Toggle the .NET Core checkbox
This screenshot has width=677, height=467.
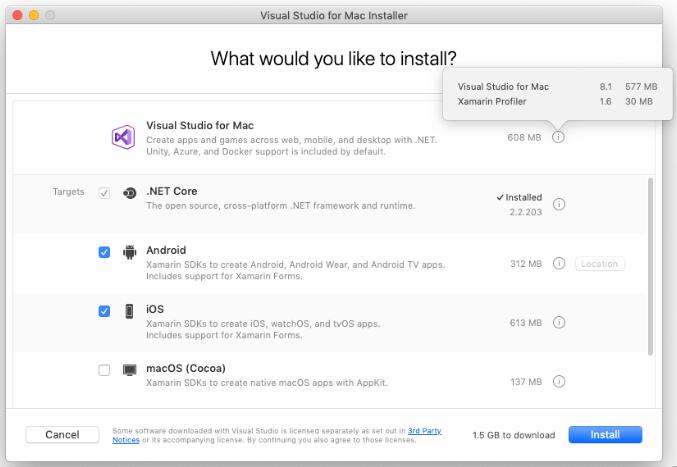(104, 192)
